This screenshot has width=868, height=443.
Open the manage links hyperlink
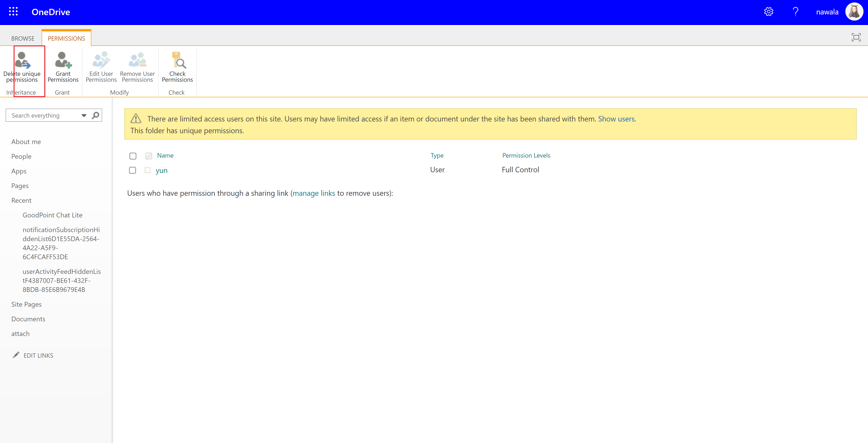[314, 193]
